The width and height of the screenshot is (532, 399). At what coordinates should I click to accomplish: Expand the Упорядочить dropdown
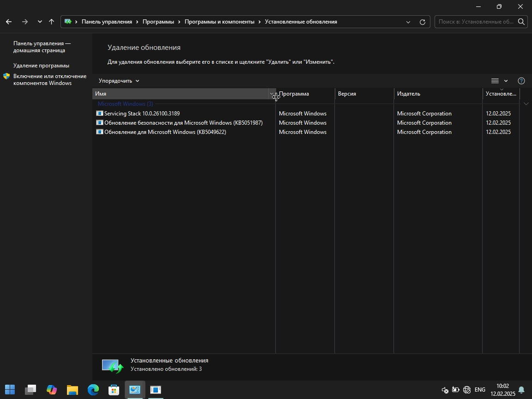[119, 81]
